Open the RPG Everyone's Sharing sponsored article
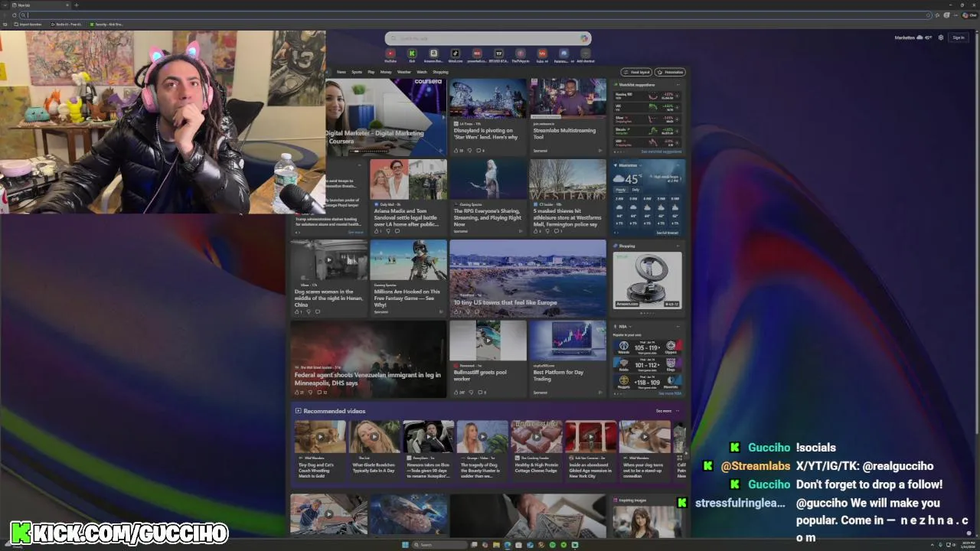 (488, 197)
